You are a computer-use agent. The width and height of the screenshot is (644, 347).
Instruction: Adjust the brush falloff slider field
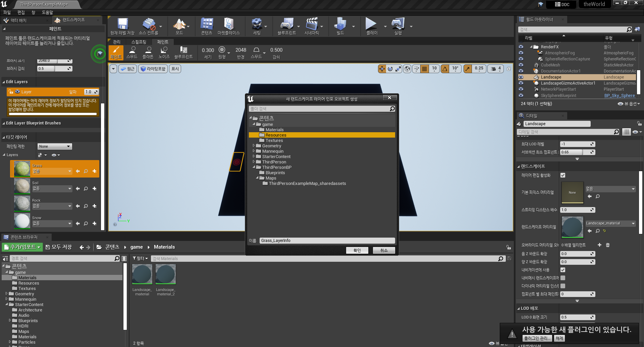(x=55, y=68)
